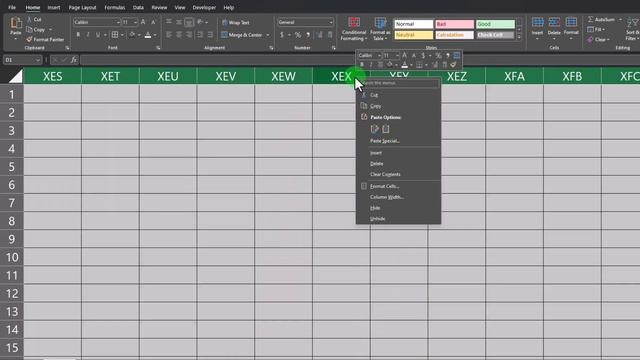640x360 pixels.
Task: Click the Paste icon in the Clipboard group
Action: coord(16,22)
